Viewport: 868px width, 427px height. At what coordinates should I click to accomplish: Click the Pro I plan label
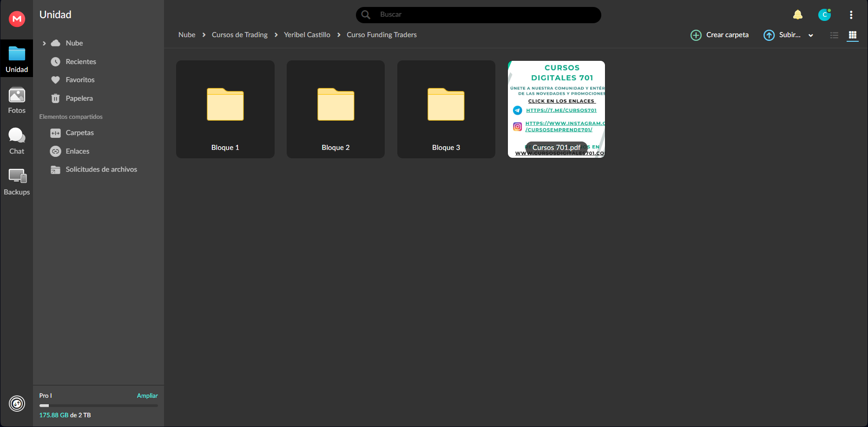coord(46,396)
